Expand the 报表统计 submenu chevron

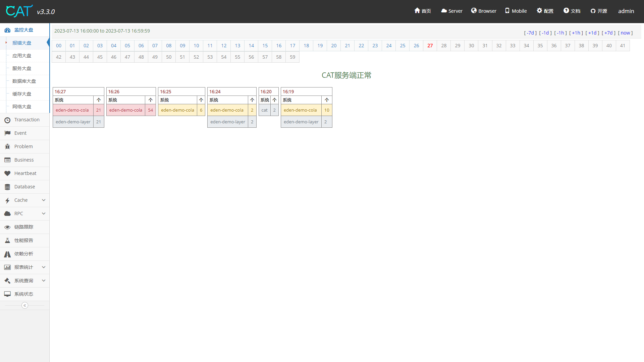[x=44, y=267]
